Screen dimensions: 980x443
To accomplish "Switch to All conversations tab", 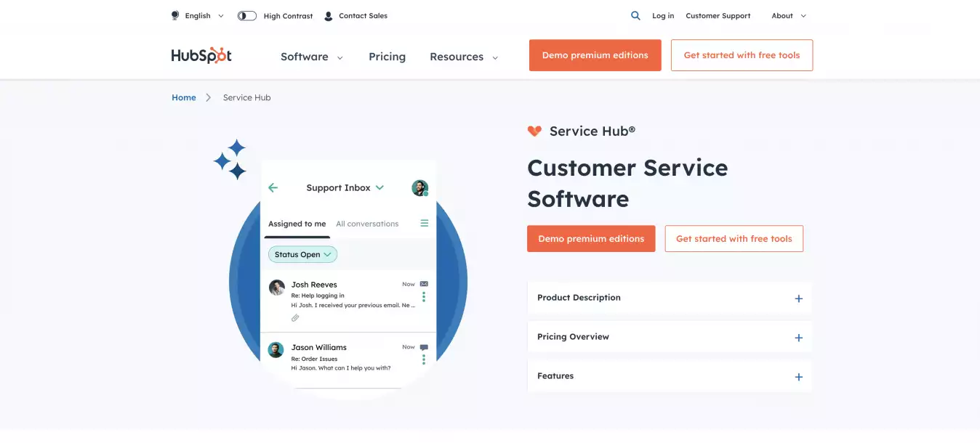I will tap(367, 224).
